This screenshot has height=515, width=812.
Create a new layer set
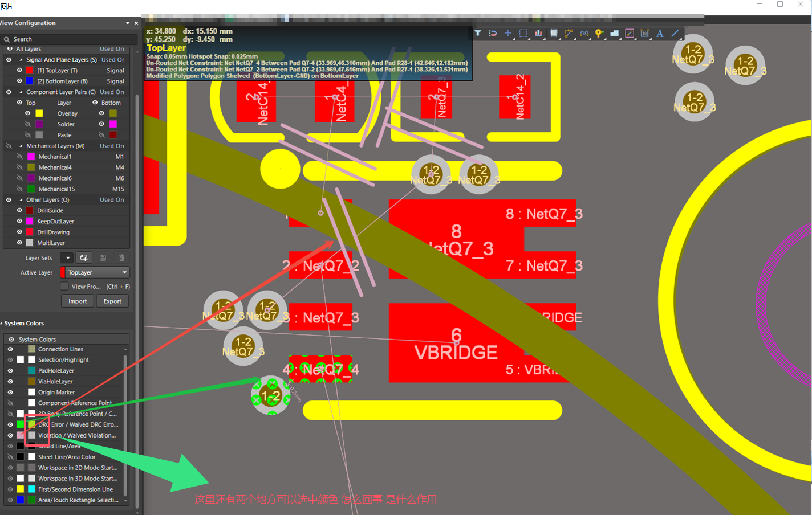click(84, 258)
